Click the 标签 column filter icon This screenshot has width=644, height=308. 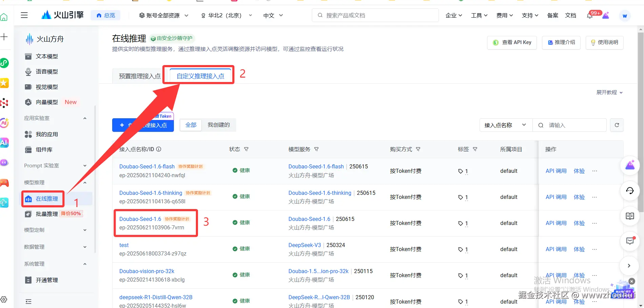[475, 149]
